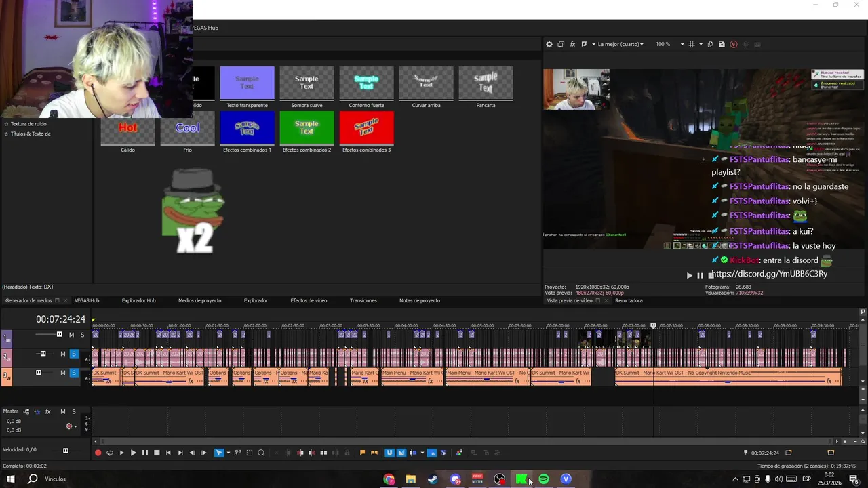
Task: Select the Texto transparente preset thumbnail
Action: (x=247, y=83)
